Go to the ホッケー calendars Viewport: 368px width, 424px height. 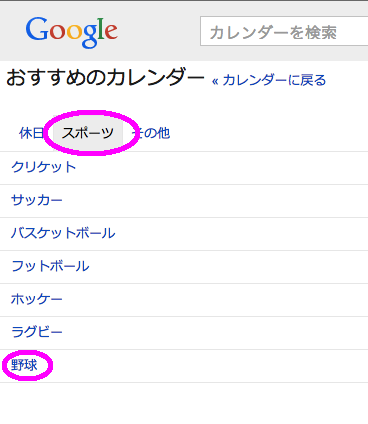[x=37, y=299]
